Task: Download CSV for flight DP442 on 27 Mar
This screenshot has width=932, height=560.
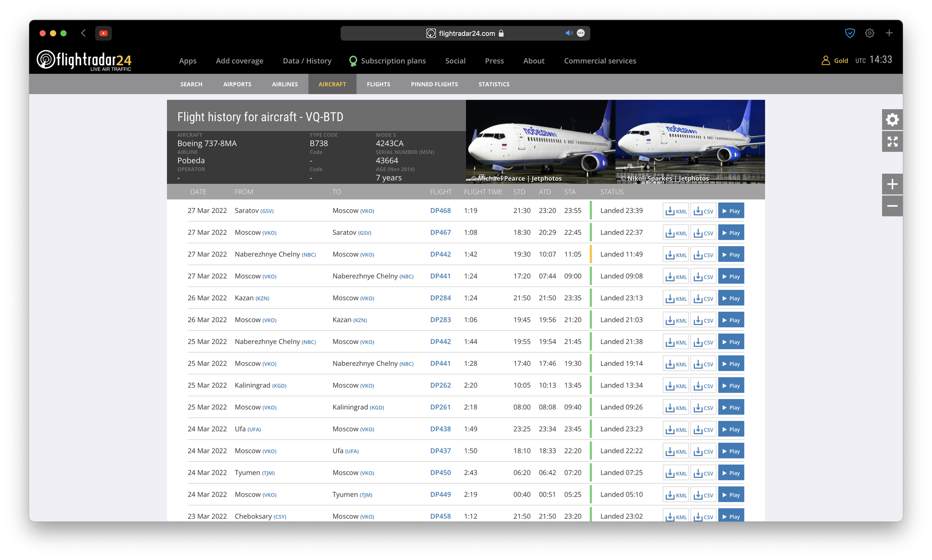Action: point(703,255)
